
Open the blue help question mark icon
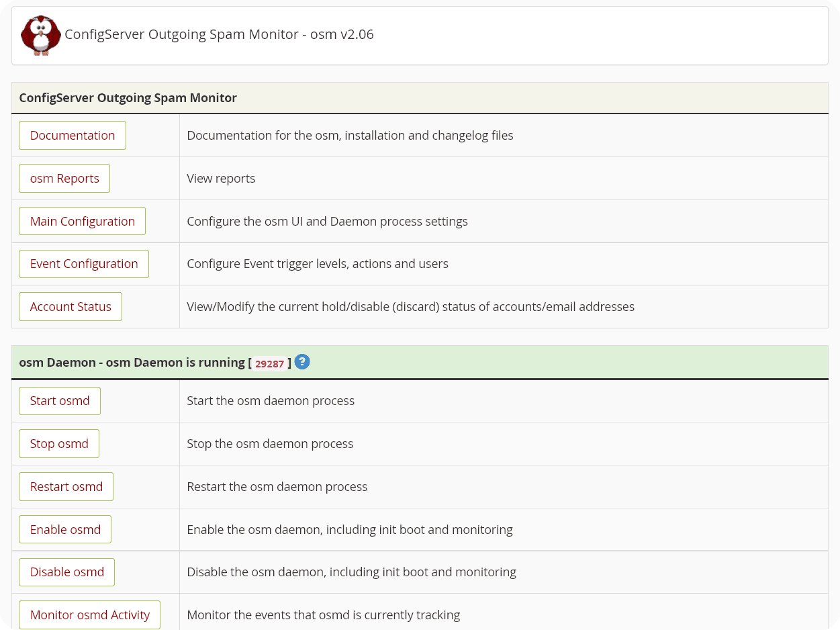[302, 362]
